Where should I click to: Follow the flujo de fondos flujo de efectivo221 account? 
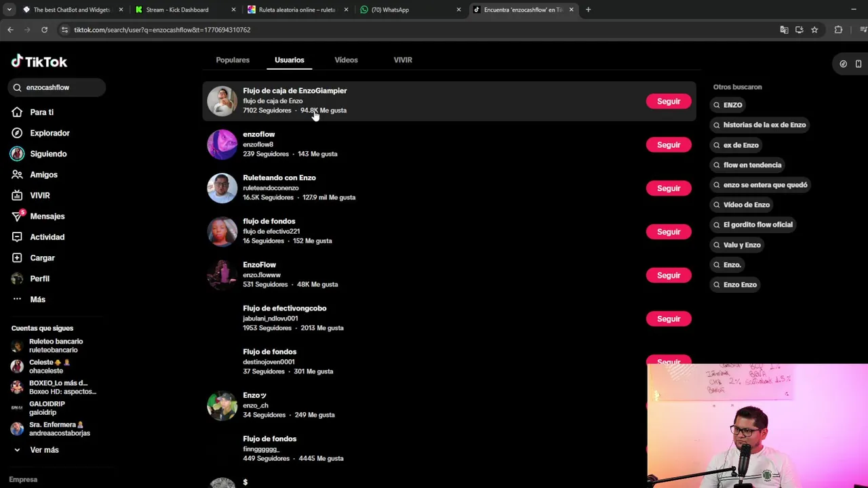pos(669,231)
